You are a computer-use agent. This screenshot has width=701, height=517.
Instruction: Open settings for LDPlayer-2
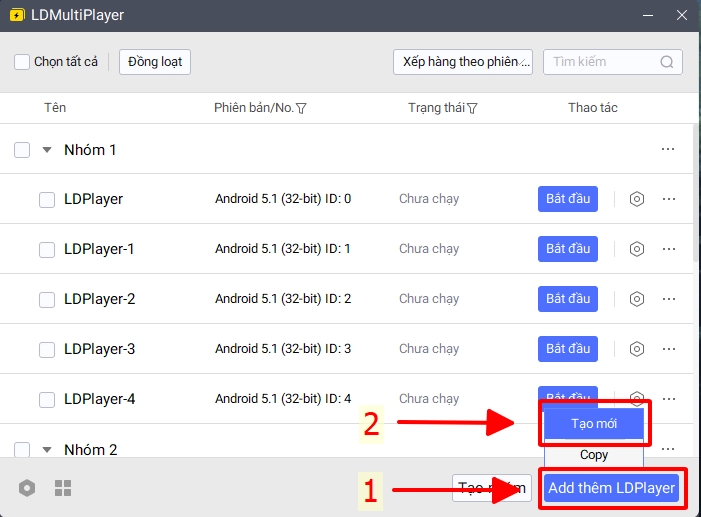coord(637,299)
